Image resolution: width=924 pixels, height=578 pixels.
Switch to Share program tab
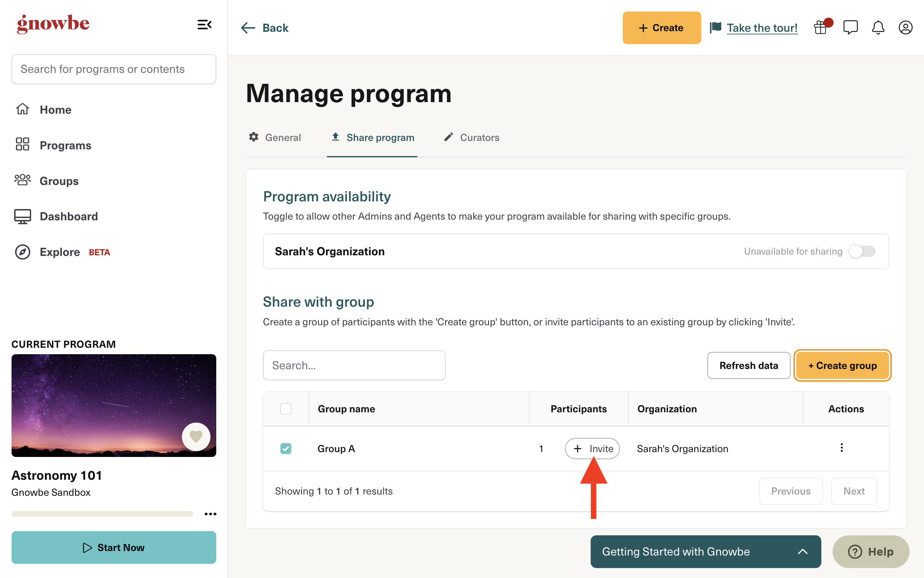pos(372,137)
